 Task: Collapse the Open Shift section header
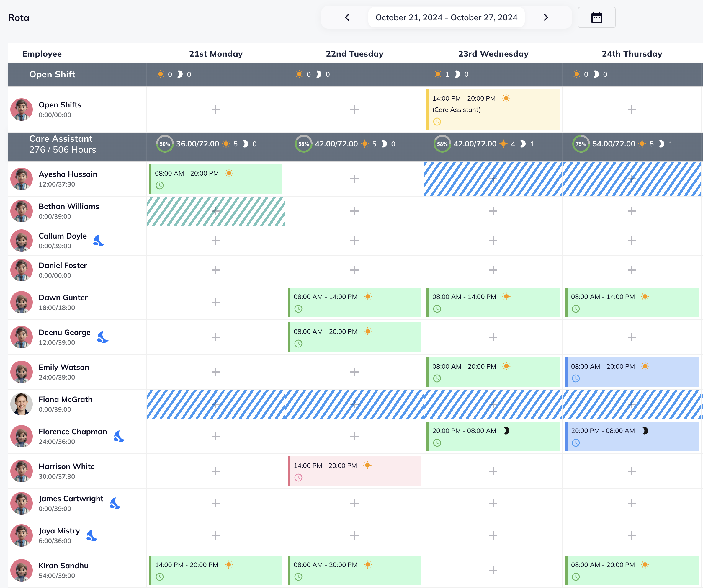[52, 74]
